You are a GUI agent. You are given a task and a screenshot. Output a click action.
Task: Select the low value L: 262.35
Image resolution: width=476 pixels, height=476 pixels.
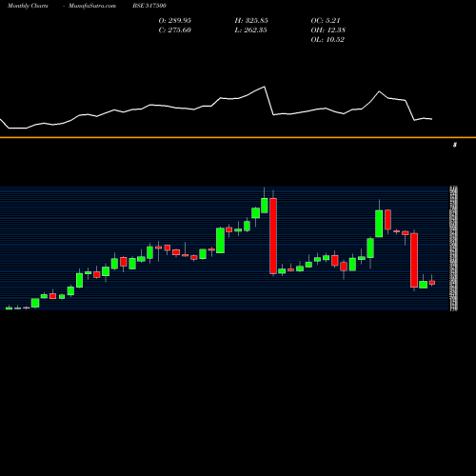(x=250, y=30)
